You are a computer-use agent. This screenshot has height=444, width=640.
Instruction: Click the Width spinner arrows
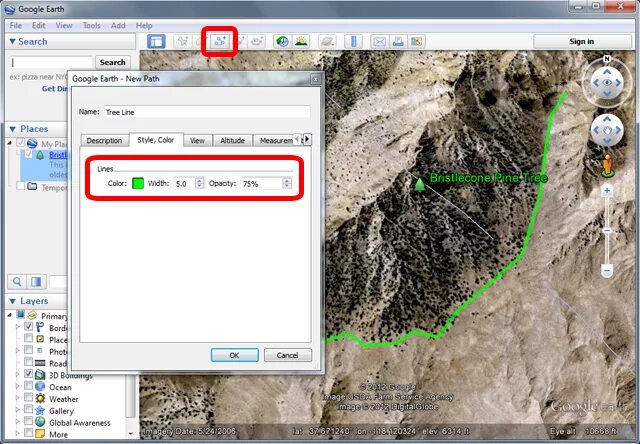pyautogui.click(x=199, y=183)
